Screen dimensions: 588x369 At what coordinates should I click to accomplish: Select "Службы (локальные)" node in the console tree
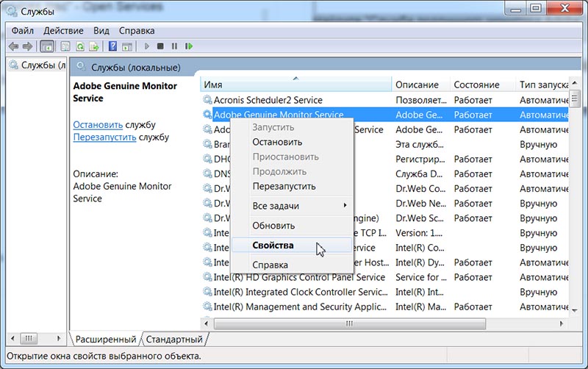point(37,65)
